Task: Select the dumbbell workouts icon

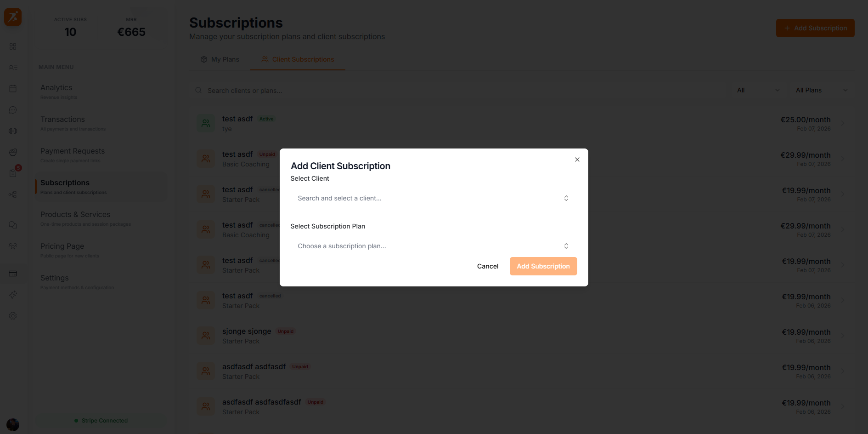Action: (x=13, y=131)
